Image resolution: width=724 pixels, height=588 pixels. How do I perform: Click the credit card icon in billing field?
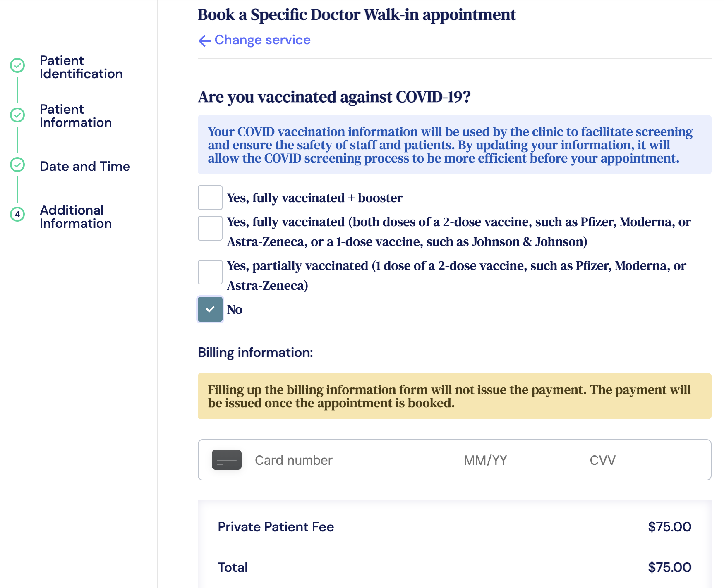pos(226,460)
